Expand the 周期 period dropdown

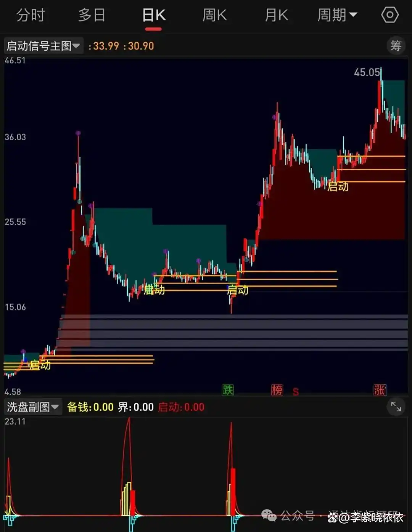coord(337,15)
